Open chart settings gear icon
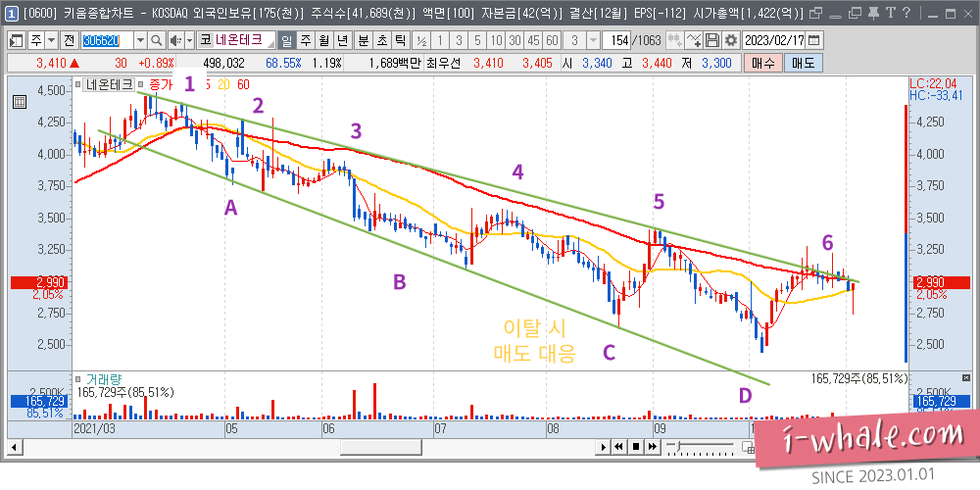This screenshot has width=980, height=490. (x=730, y=40)
